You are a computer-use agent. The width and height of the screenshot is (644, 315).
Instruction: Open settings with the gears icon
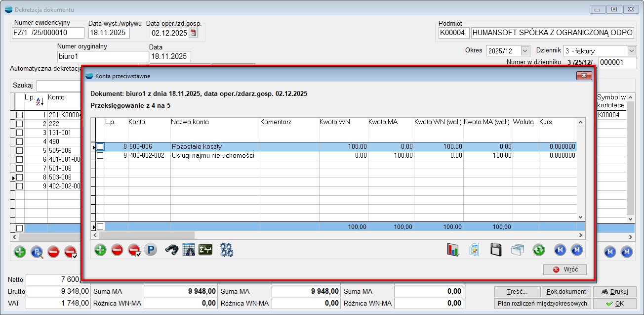coord(227,250)
